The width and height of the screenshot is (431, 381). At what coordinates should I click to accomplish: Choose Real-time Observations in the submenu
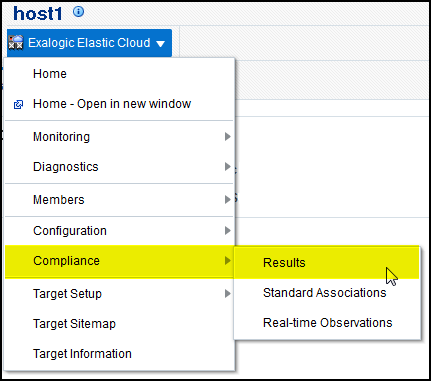click(x=327, y=323)
